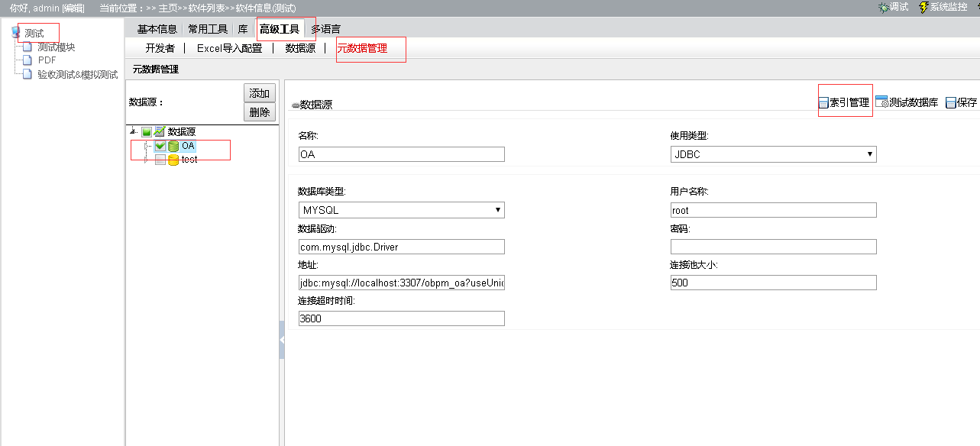Go to 软件列表 in breadcrumb
980x446 pixels.
206,8
